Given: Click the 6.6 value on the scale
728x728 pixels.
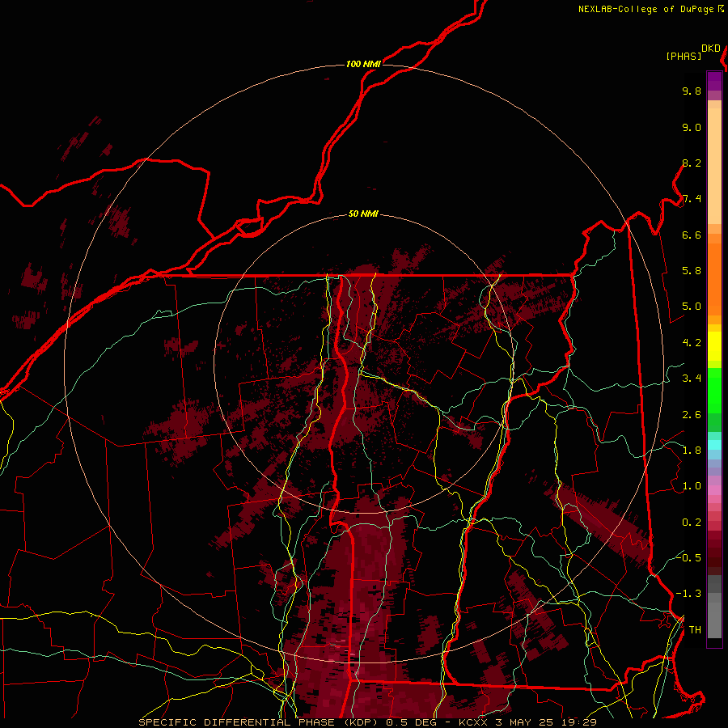Looking at the screenshot, I should pos(692,235).
